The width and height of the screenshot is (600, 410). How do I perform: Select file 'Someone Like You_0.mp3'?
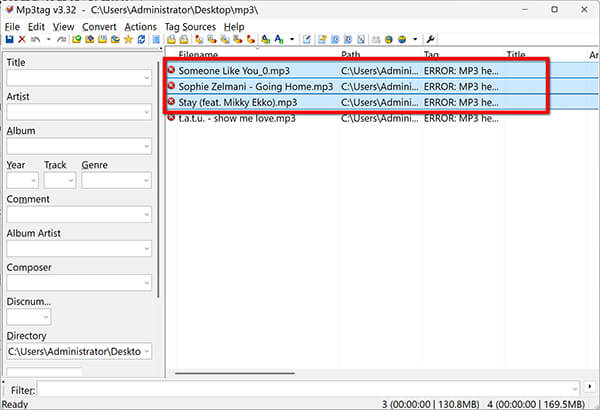tap(234, 71)
